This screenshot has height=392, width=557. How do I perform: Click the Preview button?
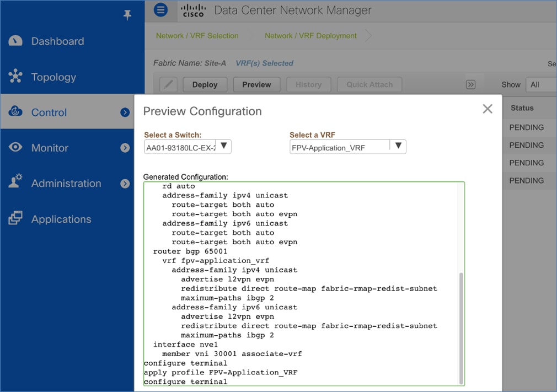[x=256, y=84]
